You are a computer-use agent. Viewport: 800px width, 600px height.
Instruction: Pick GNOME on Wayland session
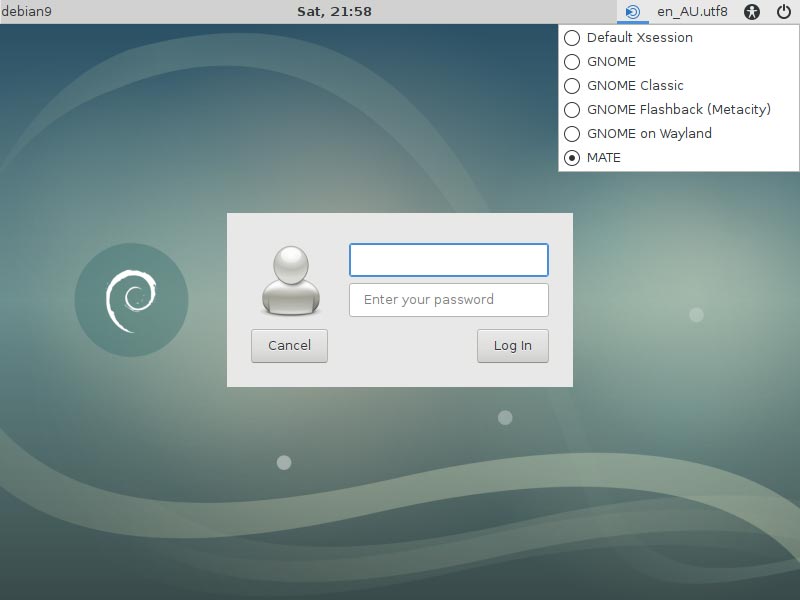point(679,134)
